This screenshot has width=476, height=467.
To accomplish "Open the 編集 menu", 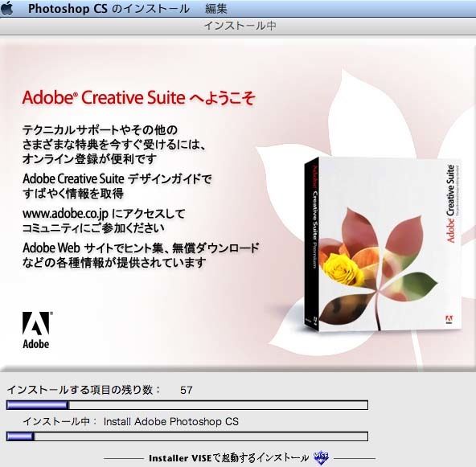I will (x=215, y=9).
